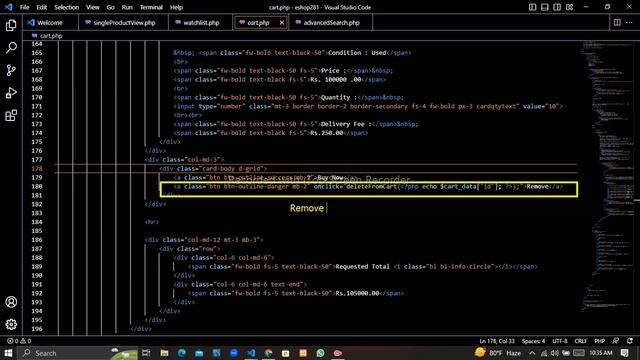Click the 'cardqtytext' class on line 171
Screen dimensions: 640x360
point(497,106)
